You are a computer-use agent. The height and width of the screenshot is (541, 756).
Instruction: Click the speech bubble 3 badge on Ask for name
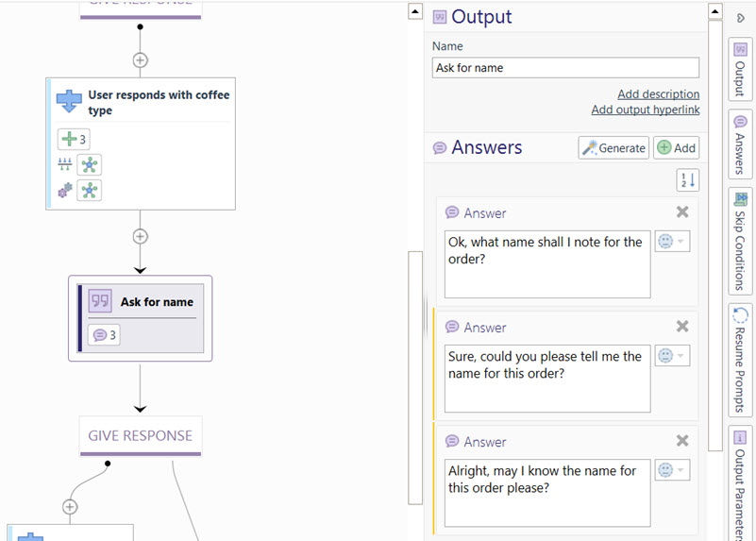click(x=104, y=335)
